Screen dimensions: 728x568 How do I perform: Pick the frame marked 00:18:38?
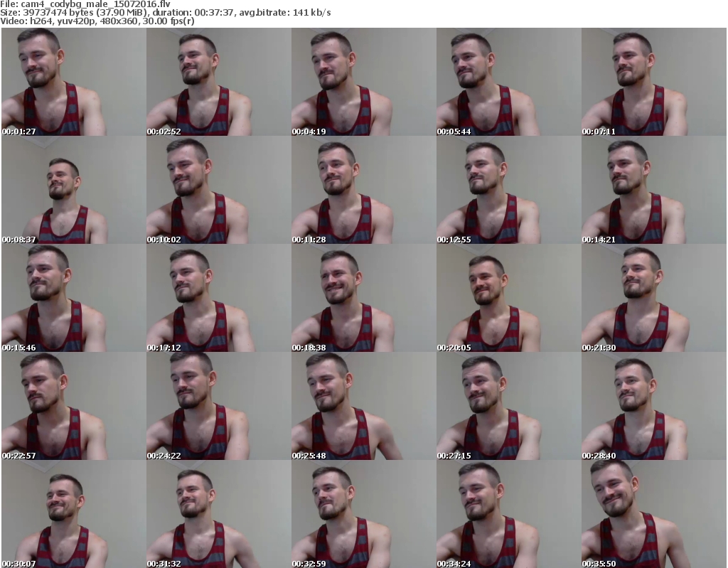363,298
